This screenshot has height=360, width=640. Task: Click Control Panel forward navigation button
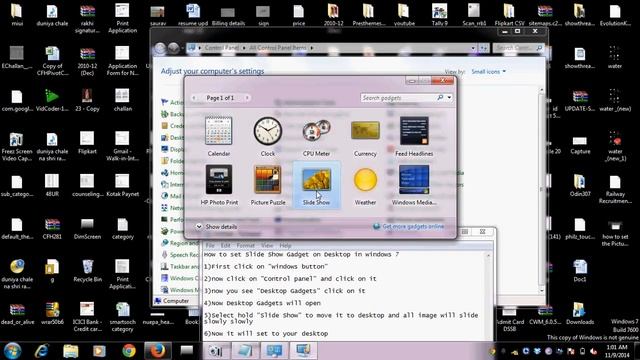(173, 48)
